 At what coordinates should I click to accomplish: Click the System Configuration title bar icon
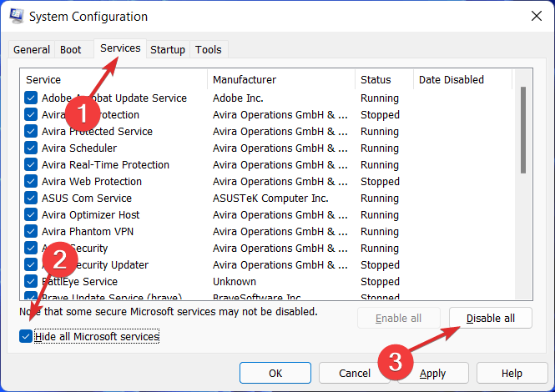pos(15,16)
